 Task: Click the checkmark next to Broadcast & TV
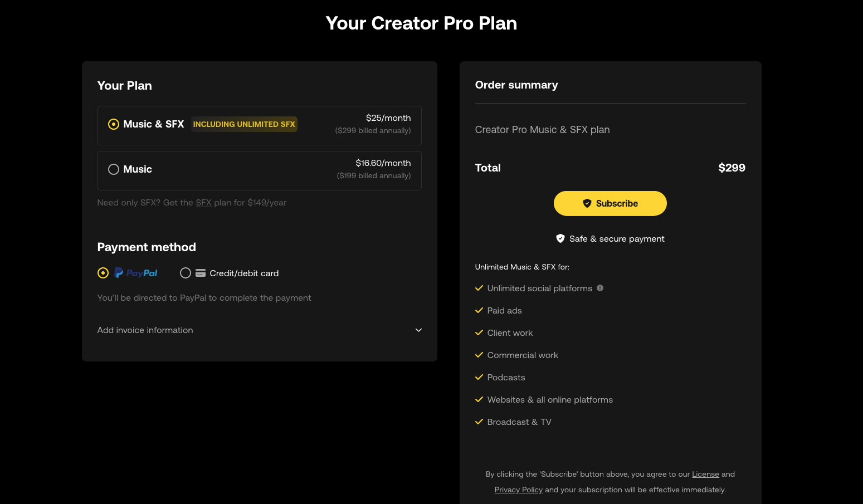pos(479,422)
